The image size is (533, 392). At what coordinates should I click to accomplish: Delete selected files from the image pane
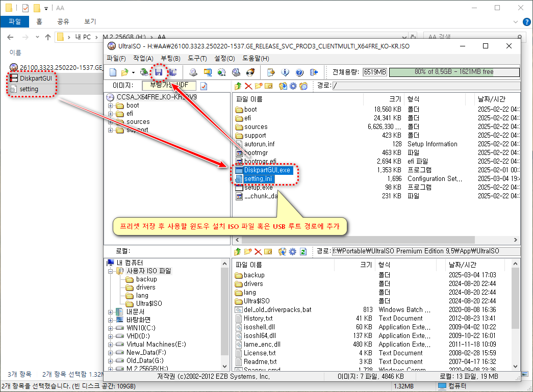click(248, 86)
